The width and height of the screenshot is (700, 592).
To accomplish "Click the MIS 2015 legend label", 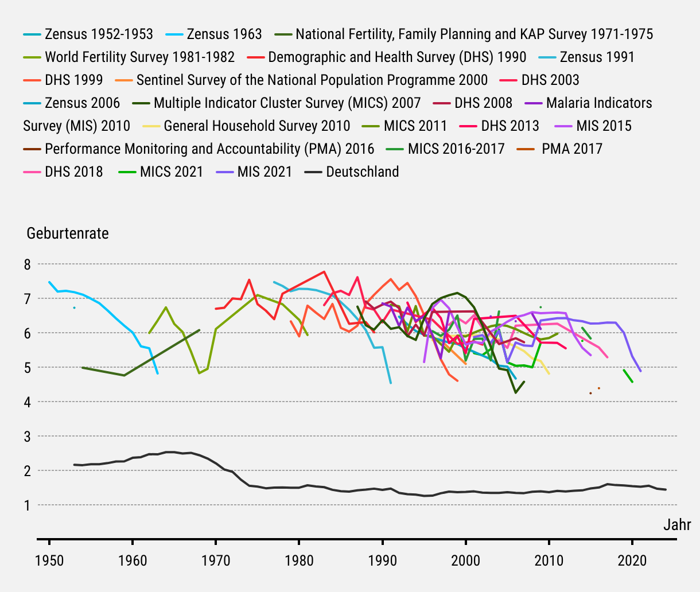I will pyautogui.click(x=604, y=126).
